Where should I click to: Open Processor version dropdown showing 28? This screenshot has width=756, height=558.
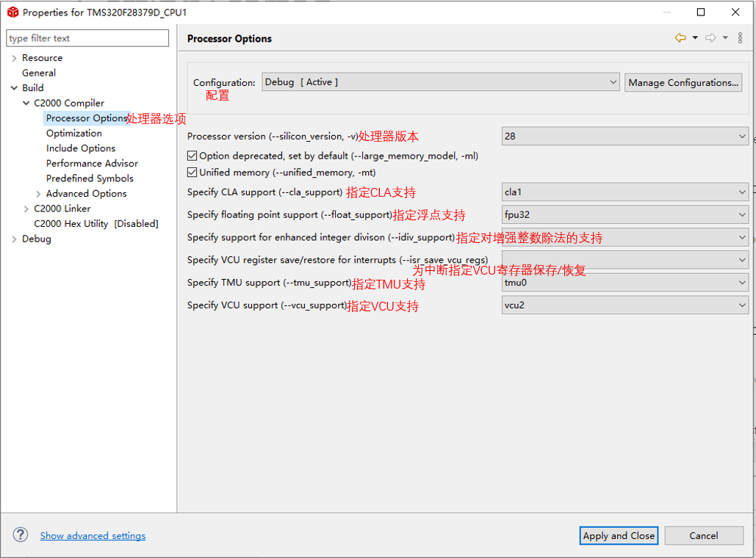(624, 137)
